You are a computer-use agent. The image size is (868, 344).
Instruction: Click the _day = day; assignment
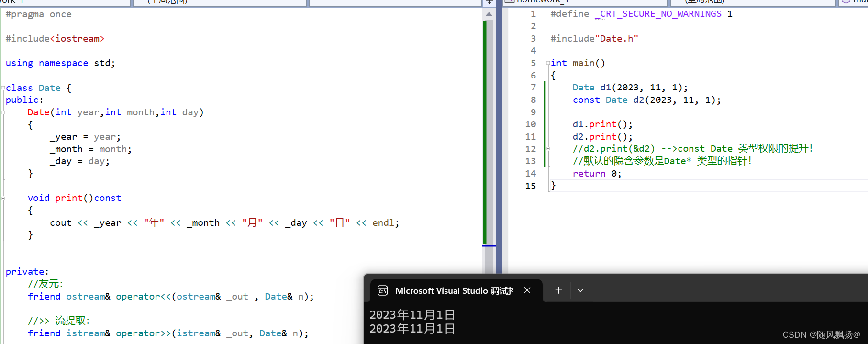[x=79, y=161]
